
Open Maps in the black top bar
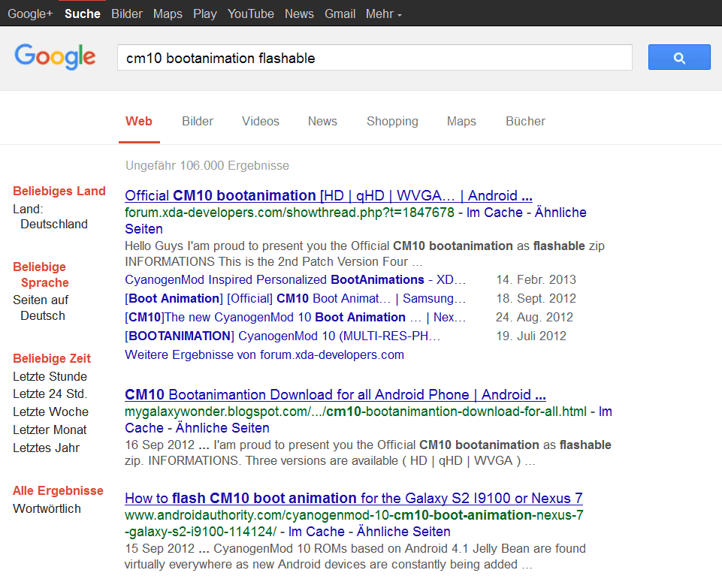pyautogui.click(x=168, y=14)
